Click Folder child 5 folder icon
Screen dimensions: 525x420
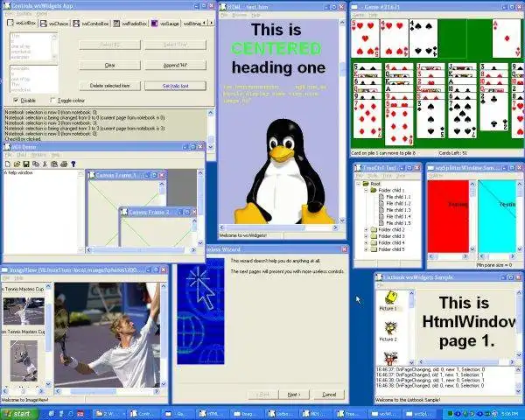click(x=374, y=249)
